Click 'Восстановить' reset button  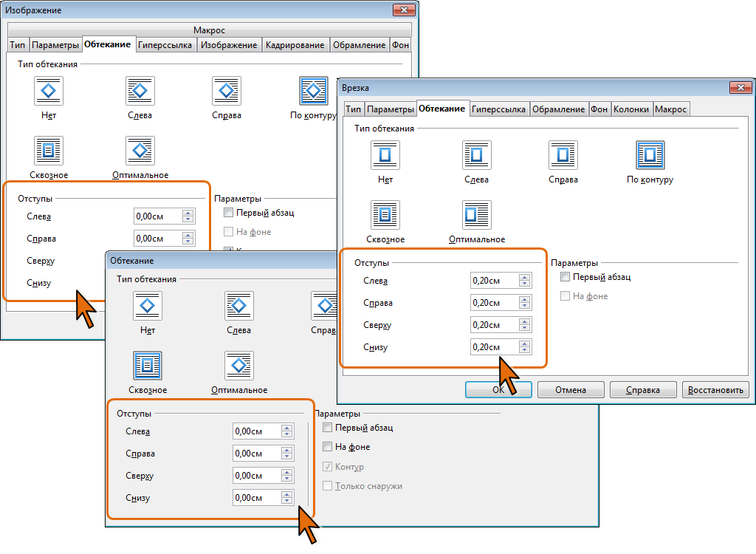[715, 389]
